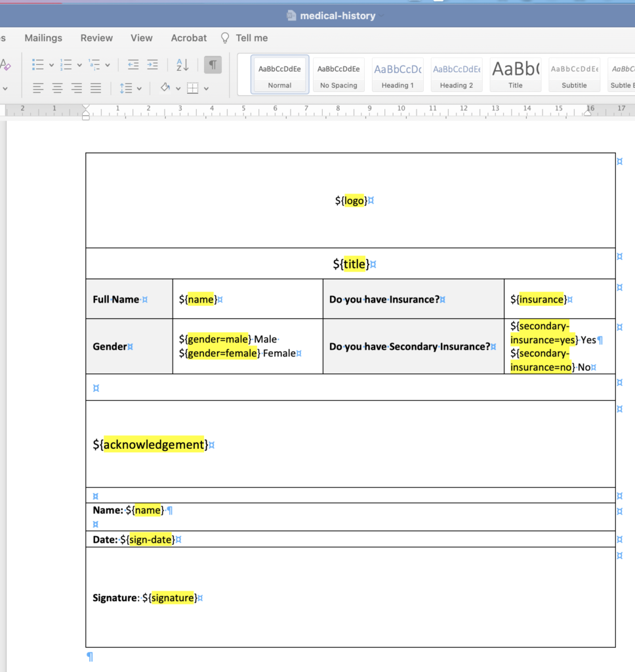Image resolution: width=635 pixels, height=672 pixels.
Task: Decrease the paragraph indent
Action: tap(133, 64)
